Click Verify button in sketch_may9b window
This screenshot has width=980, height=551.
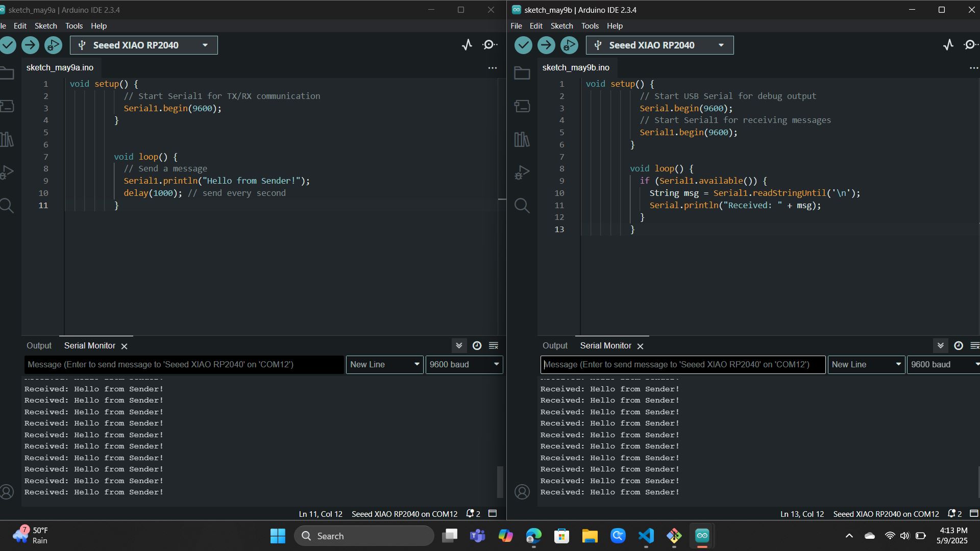[x=523, y=45]
